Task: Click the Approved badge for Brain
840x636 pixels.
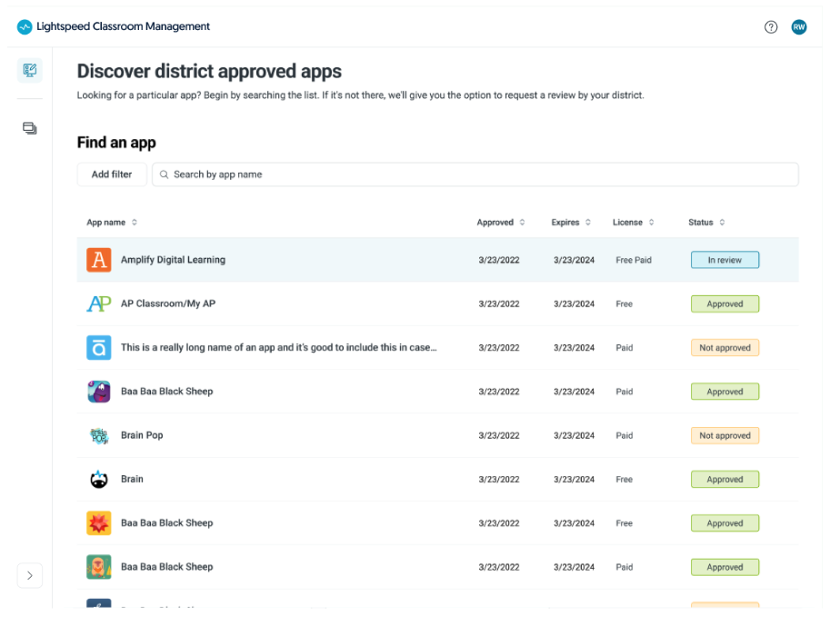Action: [x=725, y=479]
